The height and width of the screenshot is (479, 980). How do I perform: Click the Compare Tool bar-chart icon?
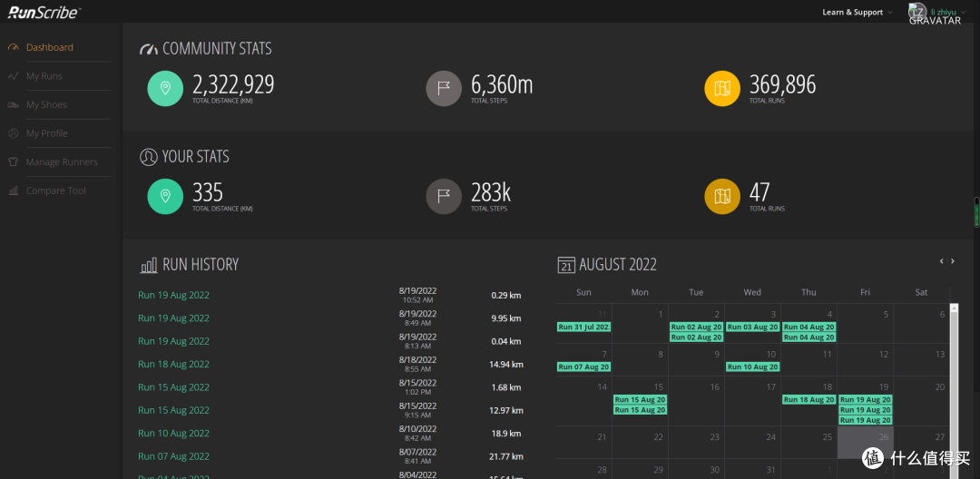tap(13, 191)
